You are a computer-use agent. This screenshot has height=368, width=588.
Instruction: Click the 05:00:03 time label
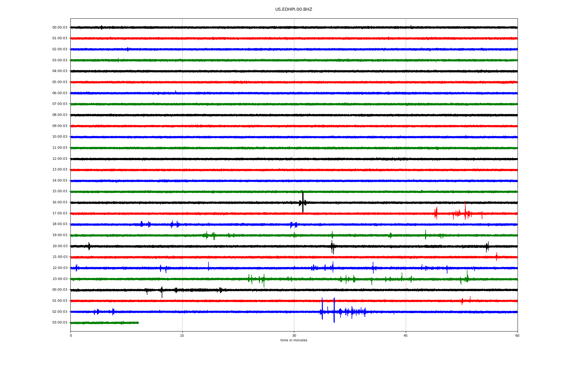[x=60, y=82]
